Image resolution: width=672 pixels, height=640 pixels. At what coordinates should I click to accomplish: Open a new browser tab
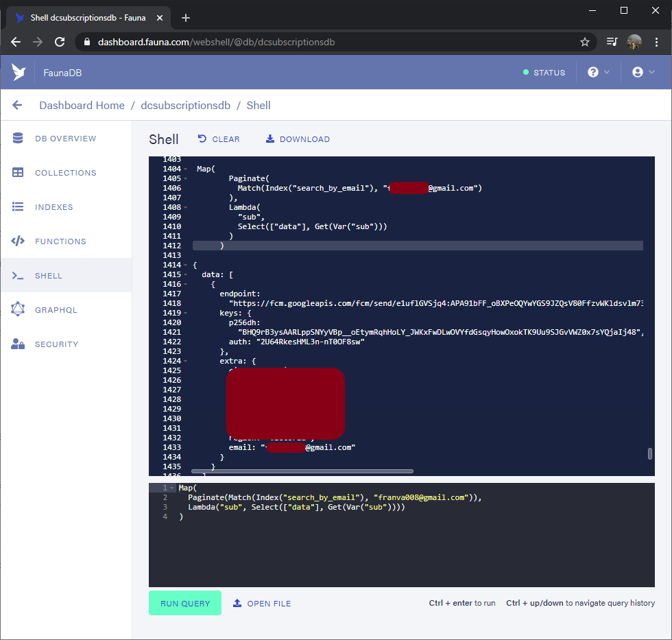click(x=185, y=18)
